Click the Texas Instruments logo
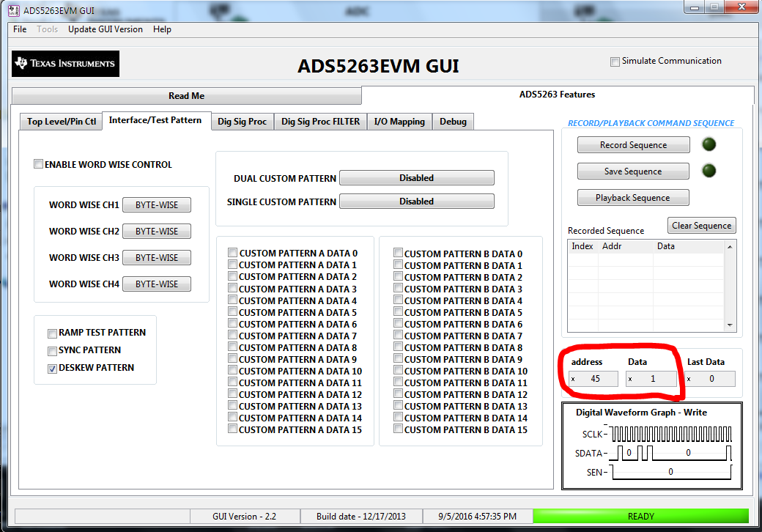Viewport: 762px width, 532px height. point(66,64)
